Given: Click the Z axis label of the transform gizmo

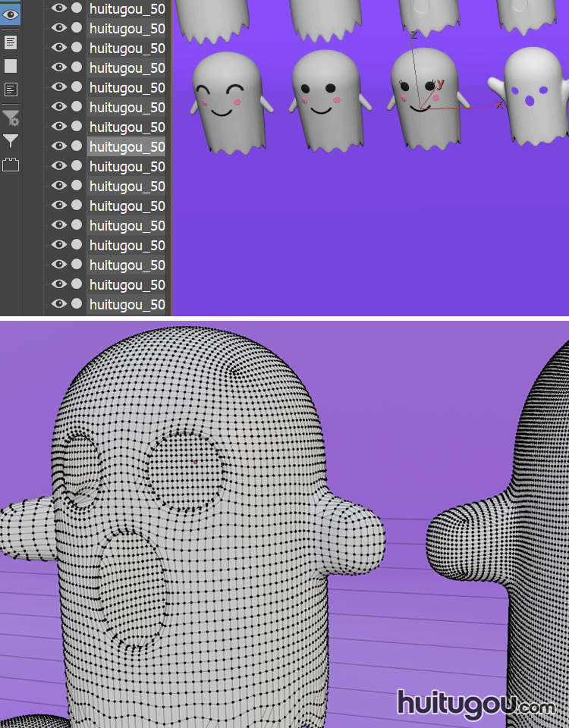Looking at the screenshot, I should [x=413, y=35].
